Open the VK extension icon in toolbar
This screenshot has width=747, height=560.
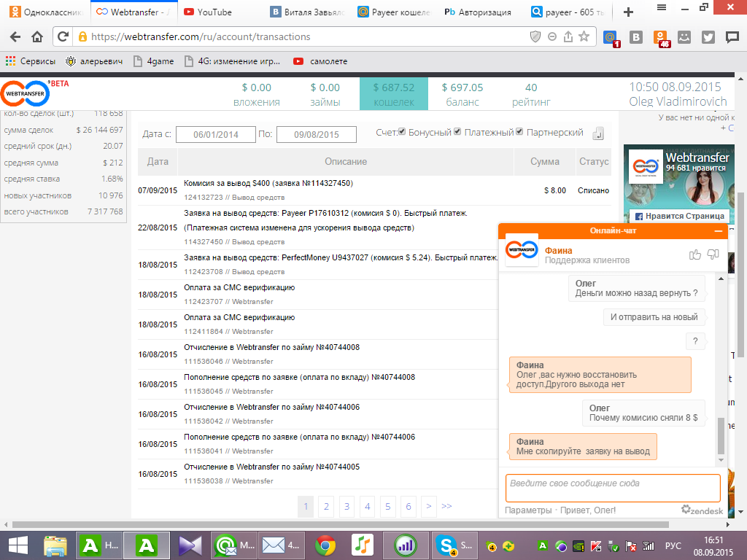click(636, 37)
